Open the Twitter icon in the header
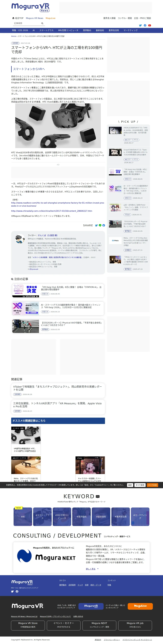This screenshot has width=163, height=644. tap(140, 25)
